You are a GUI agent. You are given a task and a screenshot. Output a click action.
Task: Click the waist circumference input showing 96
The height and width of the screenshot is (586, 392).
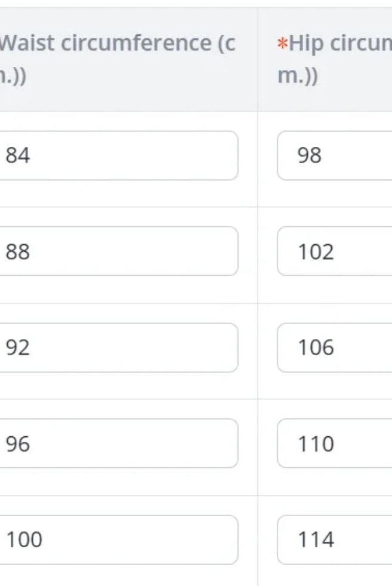119,443
